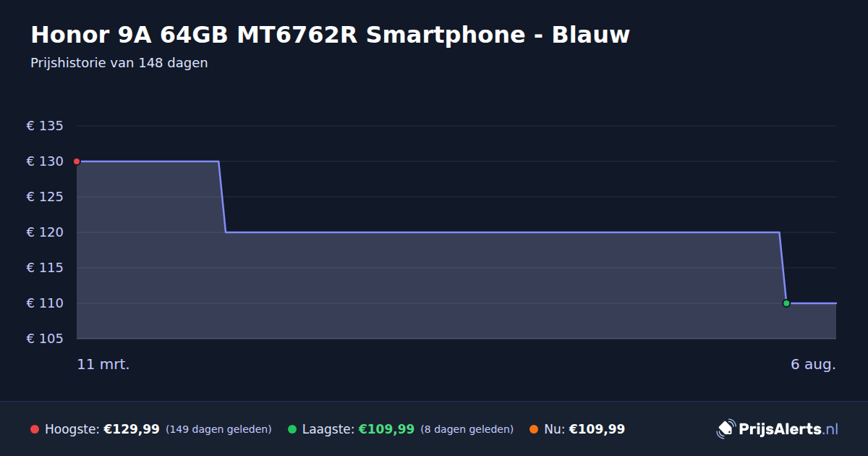
Task: Click the red highest-price dot on the chart
Action: (x=77, y=161)
